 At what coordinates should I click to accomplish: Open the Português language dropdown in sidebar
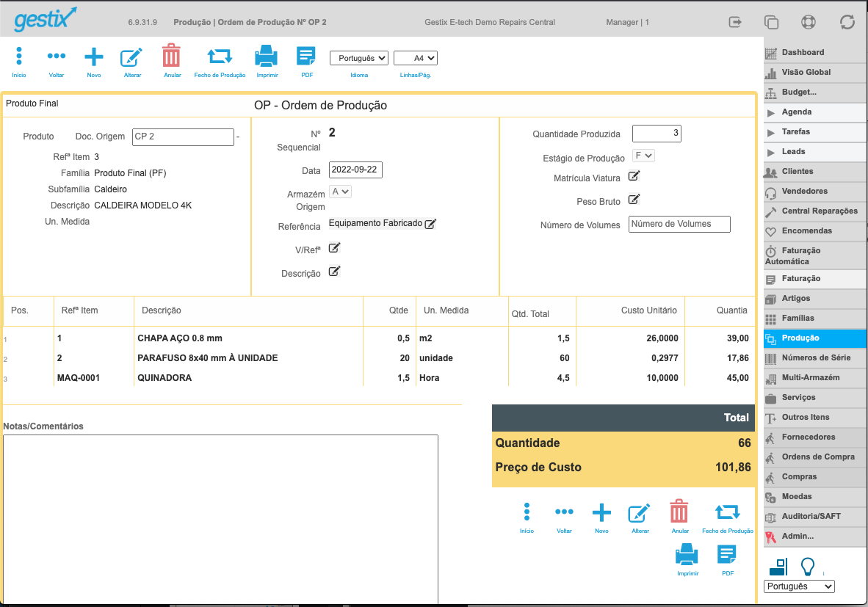coord(799,586)
